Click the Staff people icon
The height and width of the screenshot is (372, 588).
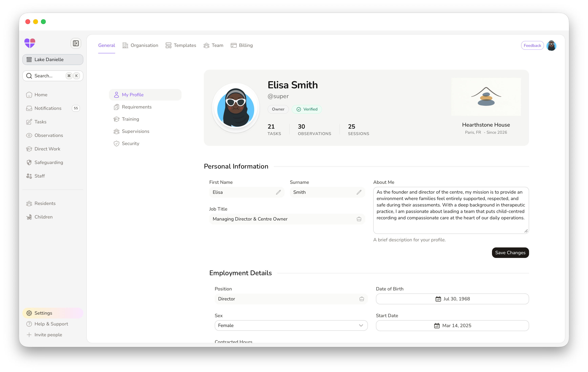[x=29, y=176]
